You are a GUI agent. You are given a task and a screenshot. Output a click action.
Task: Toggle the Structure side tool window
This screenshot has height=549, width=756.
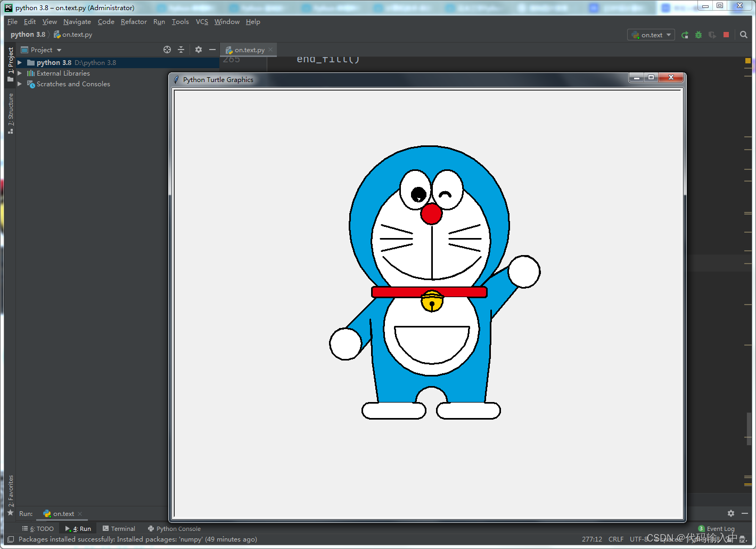10,113
